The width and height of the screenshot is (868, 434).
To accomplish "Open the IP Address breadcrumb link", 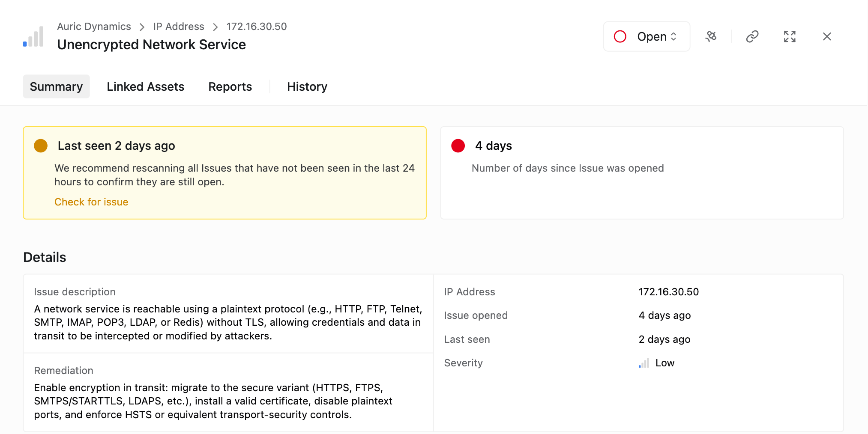I will click(x=179, y=27).
